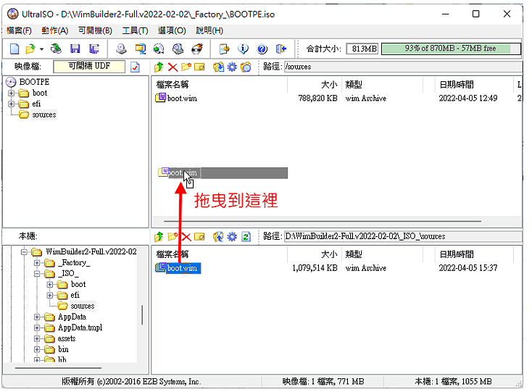Viewport: 532px width, 392px height.
Task: Click the local tree vertical scrollbar
Action: point(142,314)
